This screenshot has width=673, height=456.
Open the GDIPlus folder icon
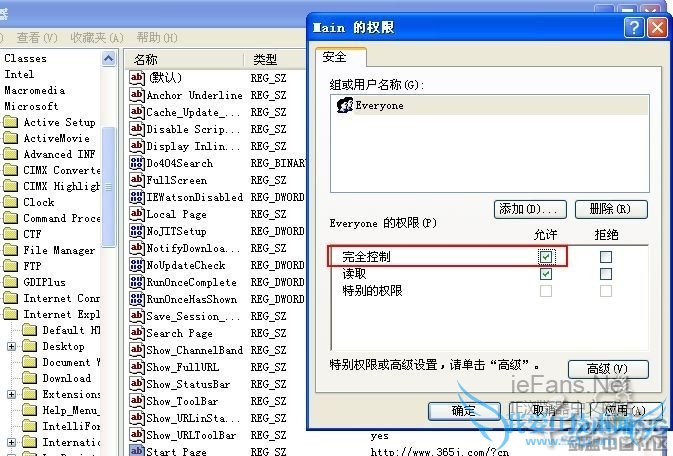click(10, 282)
